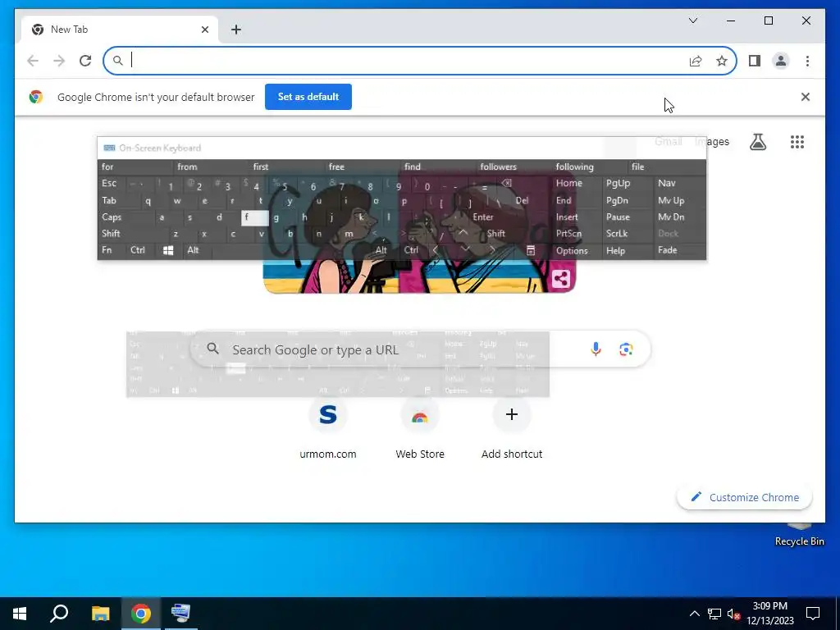Open the Google apps grid
The image size is (840, 630).
[x=797, y=142]
